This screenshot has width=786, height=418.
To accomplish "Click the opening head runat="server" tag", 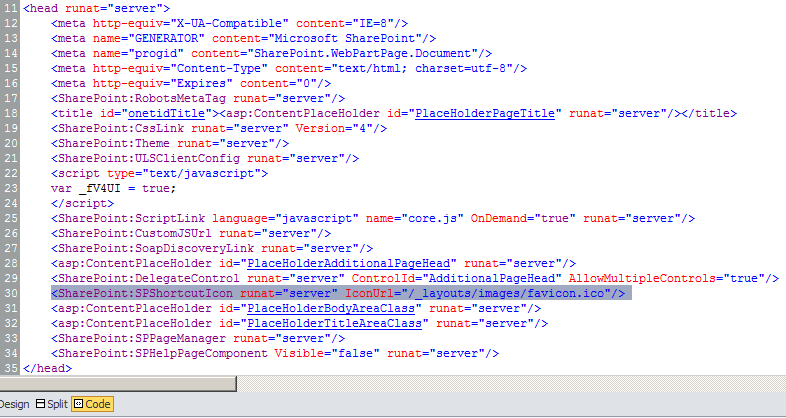I will (96, 9).
